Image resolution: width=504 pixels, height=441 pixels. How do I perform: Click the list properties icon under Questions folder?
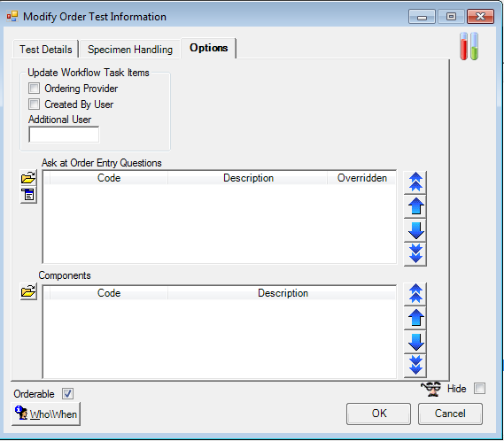[x=28, y=195]
